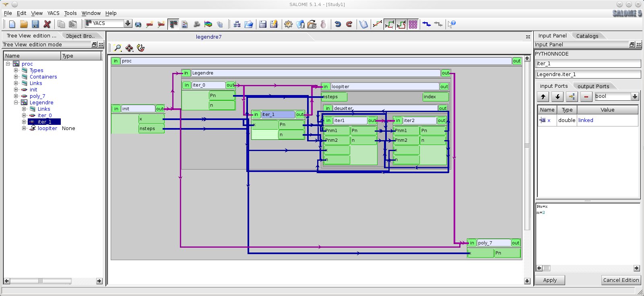Screen dimensions: 644x296
Task: Click the move port down arrow button
Action: 557,97
